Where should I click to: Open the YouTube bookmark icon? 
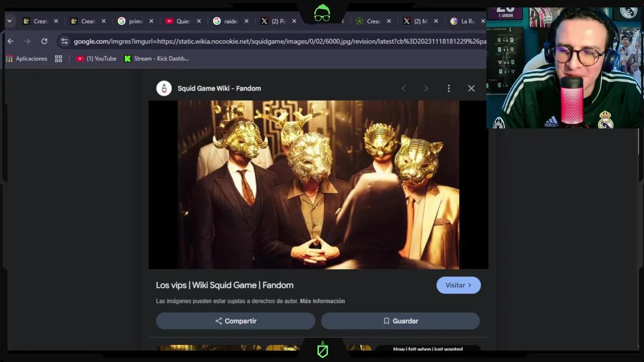(80, 58)
